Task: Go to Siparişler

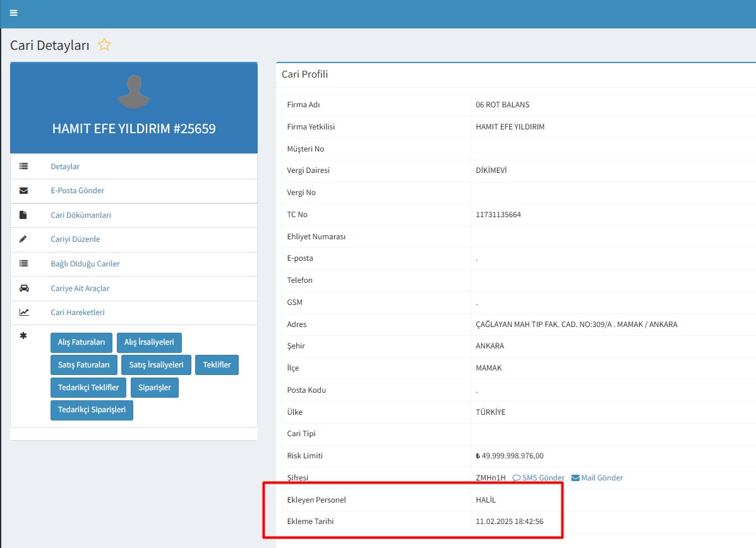Action: [155, 388]
